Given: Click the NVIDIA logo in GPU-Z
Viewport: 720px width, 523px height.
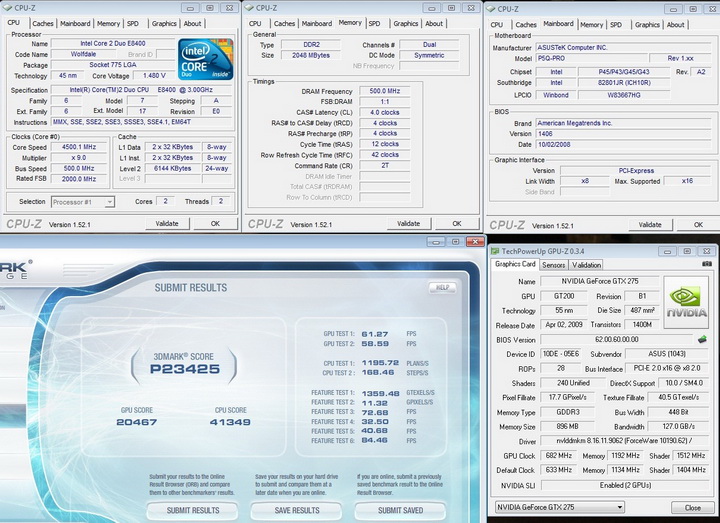Looking at the screenshot, I should (686, 302).
